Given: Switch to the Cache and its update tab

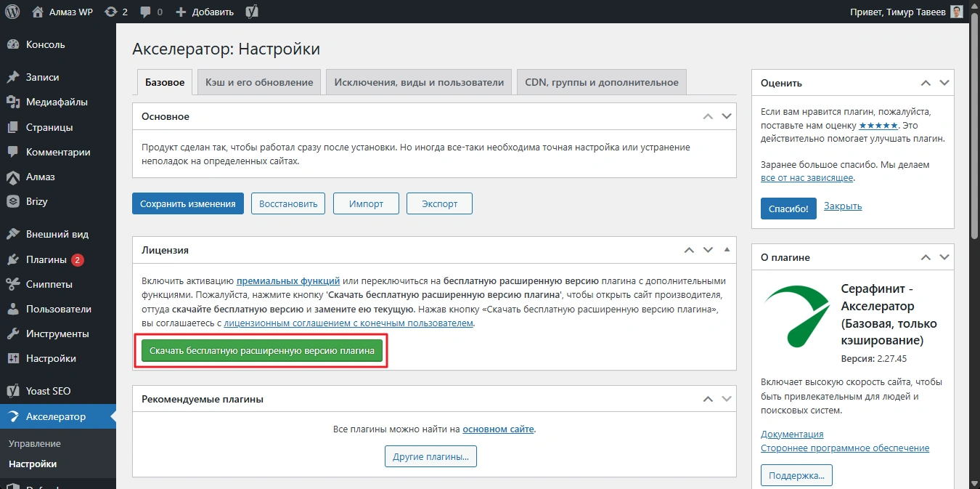Looking at the screenshot, I should (x=259, y=82).
